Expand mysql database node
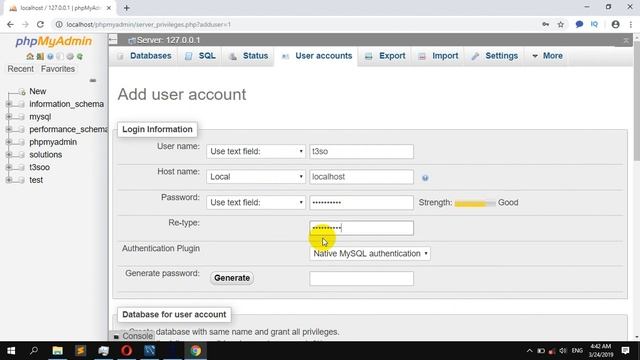 pos(9,117)
